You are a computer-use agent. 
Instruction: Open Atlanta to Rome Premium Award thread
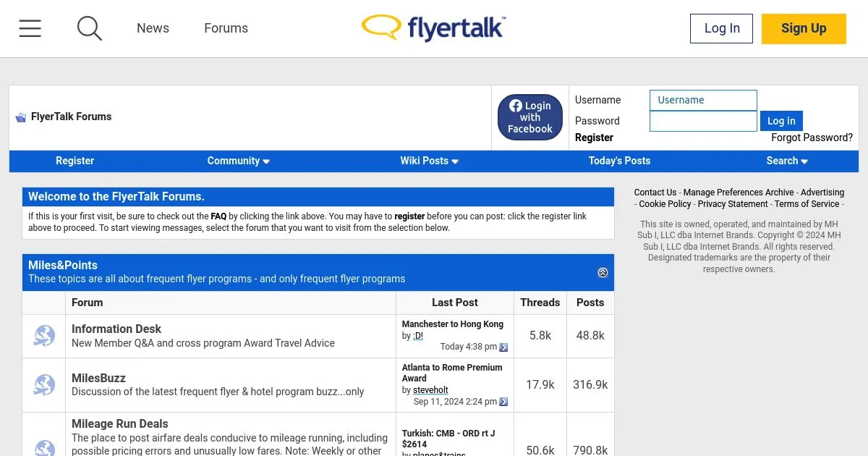click(x=452, y=373)
